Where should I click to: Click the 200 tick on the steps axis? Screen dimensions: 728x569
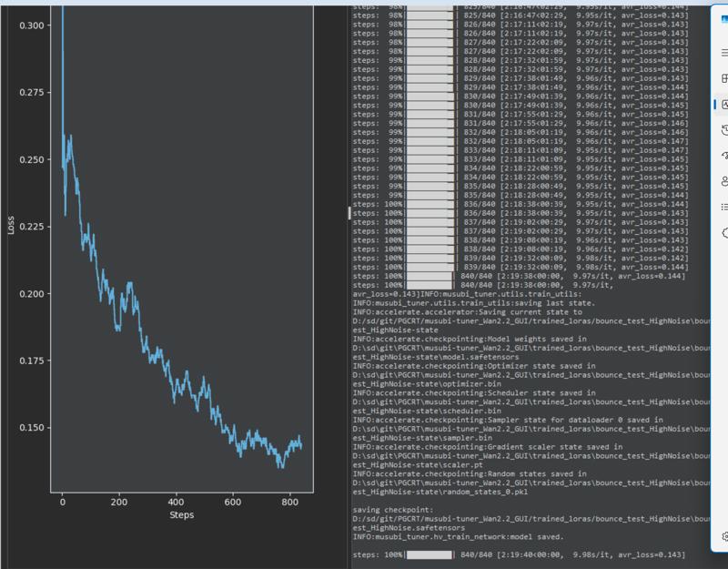point(119,503)
